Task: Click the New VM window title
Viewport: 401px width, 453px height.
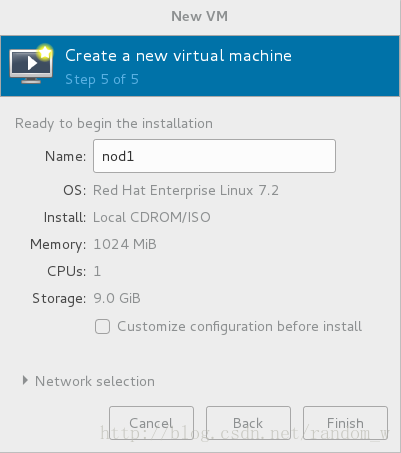Action: coord(199,16)
